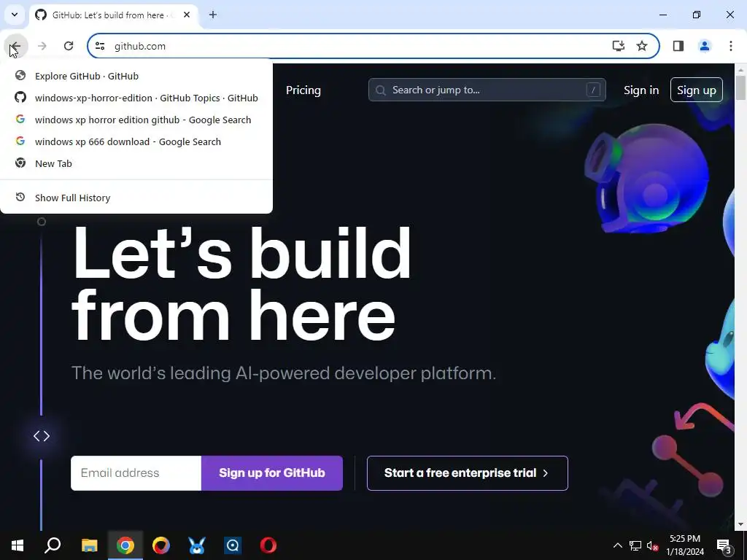The height and width of the screenshot is (560, 747).
Task: Select windows xp 666 download search entry
Action: coord(136,142)
